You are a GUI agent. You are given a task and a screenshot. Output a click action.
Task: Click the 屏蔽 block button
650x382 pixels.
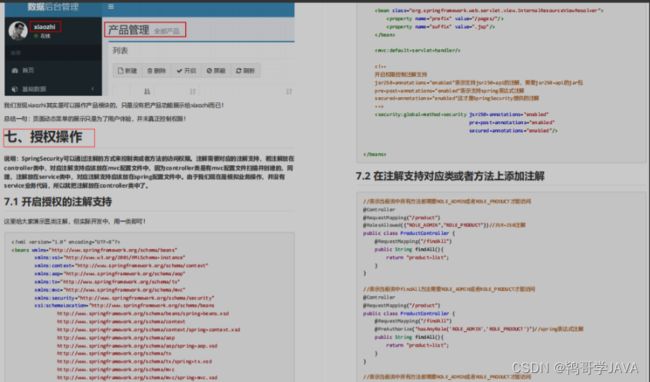[216, 71]
